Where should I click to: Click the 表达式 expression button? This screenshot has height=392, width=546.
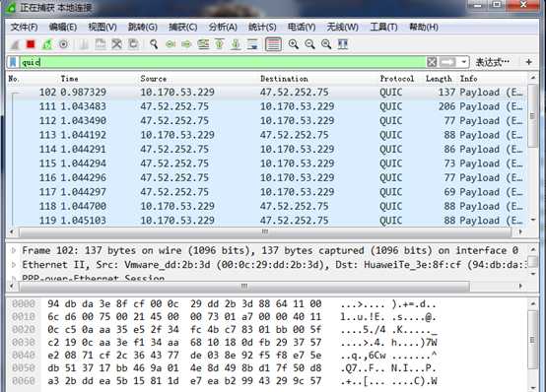point(493,62)
